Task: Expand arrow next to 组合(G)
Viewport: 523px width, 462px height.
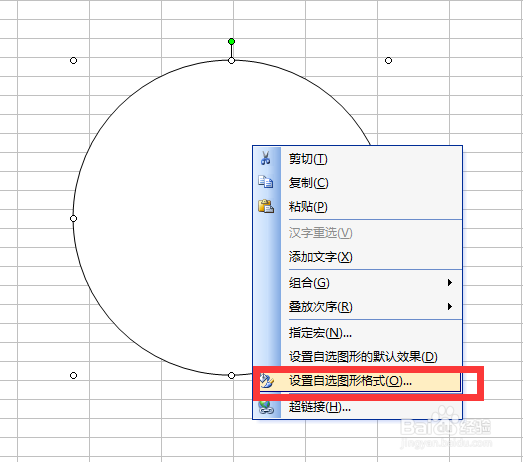Action: pyautogui.click(x=450, y=283)
